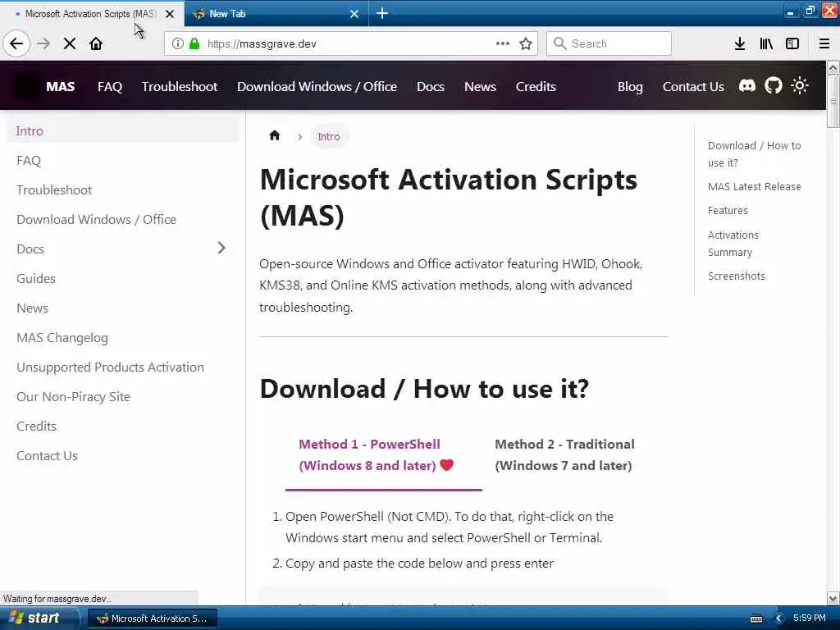The height and width of the screenshot is (630, 840).
Task: Open the Downloads arrow icon
Action: point(740,43)
